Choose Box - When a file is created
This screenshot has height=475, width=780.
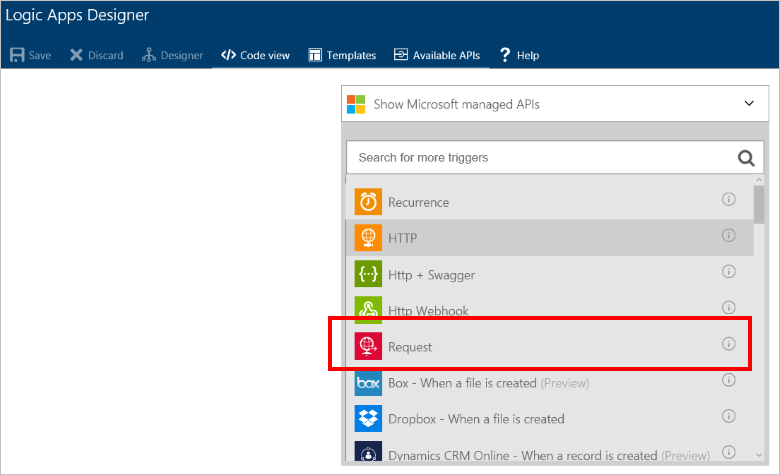488,383
